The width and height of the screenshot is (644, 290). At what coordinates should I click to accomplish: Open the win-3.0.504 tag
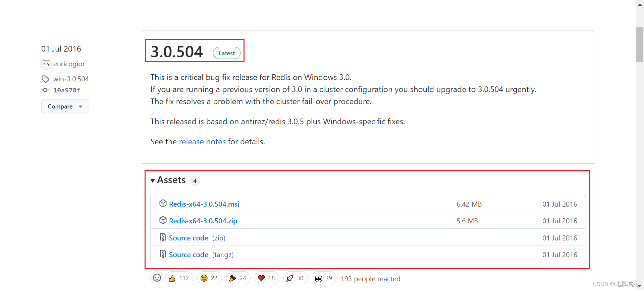71,79
